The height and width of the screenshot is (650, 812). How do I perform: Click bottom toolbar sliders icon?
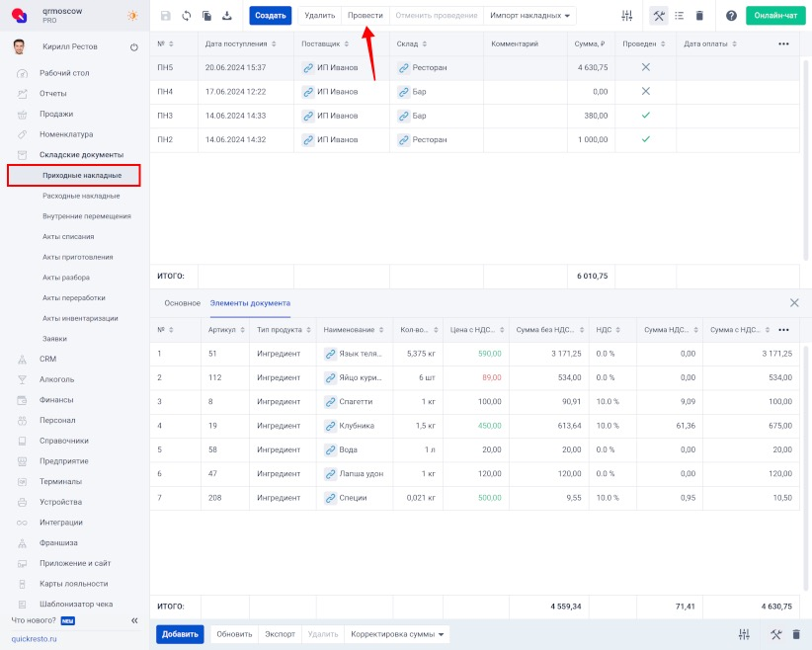744,634
